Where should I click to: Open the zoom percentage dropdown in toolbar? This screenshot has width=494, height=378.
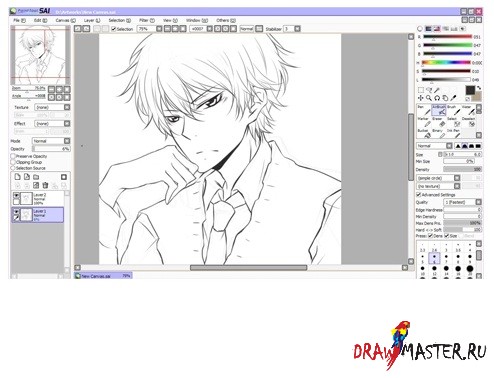159,29
